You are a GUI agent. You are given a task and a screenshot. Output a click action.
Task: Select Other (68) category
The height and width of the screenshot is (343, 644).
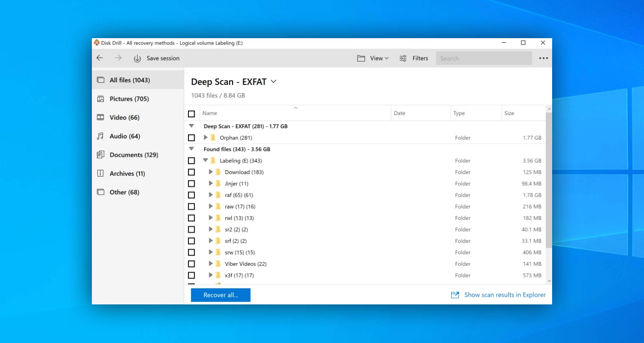pos(138,192)
